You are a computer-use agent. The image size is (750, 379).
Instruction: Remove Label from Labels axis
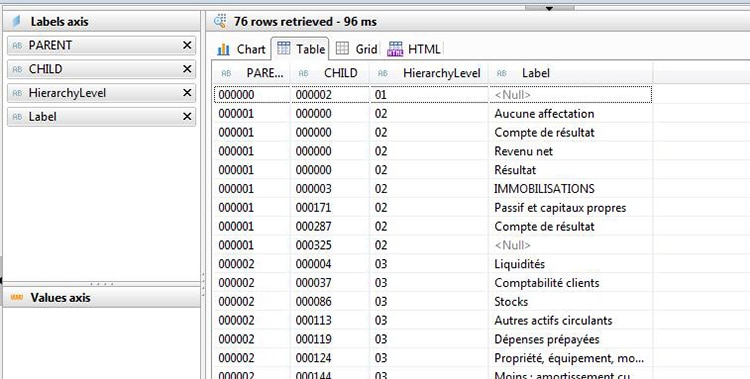tap(187, 116)
